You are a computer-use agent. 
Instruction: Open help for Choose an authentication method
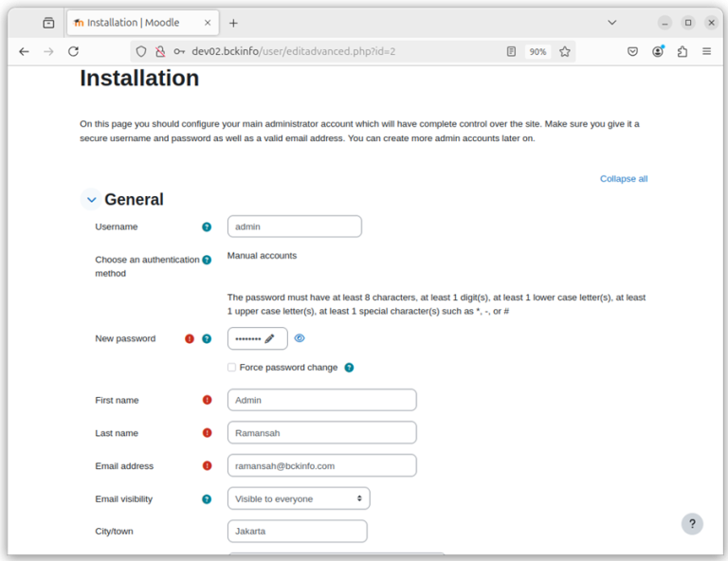(x=207, y=260)
